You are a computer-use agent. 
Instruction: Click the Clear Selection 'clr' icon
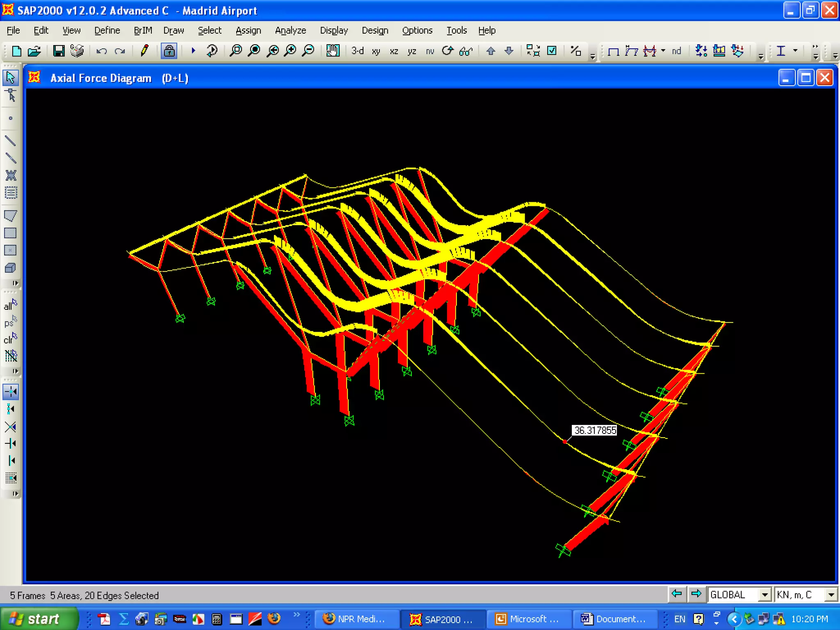coord(10,339)
